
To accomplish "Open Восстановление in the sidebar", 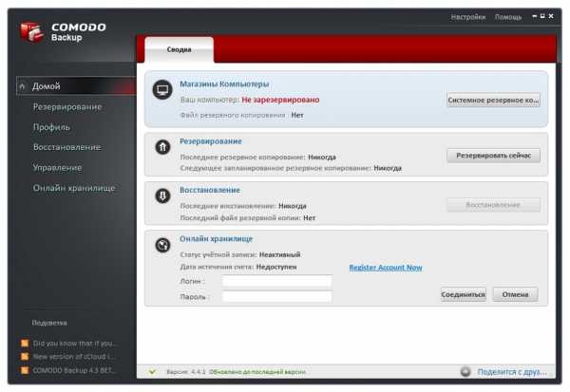I will coord(66,147).
